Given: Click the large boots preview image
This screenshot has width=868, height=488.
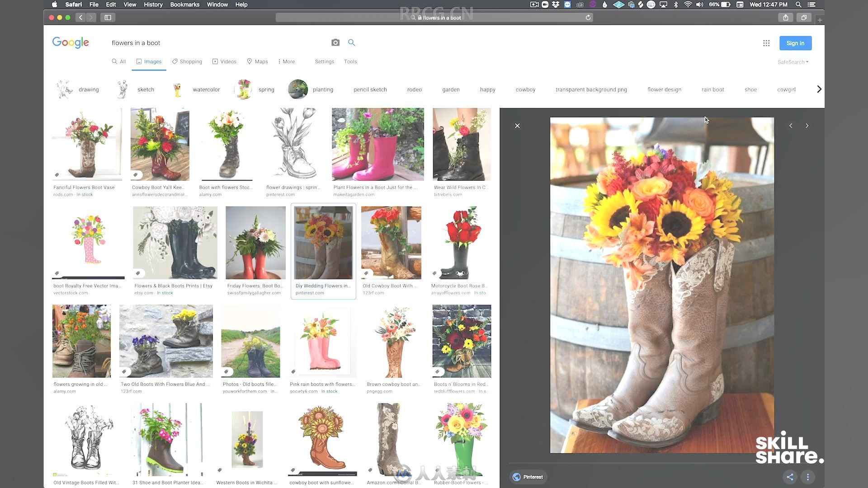Looking at the screenshot, I should [662, 285].
